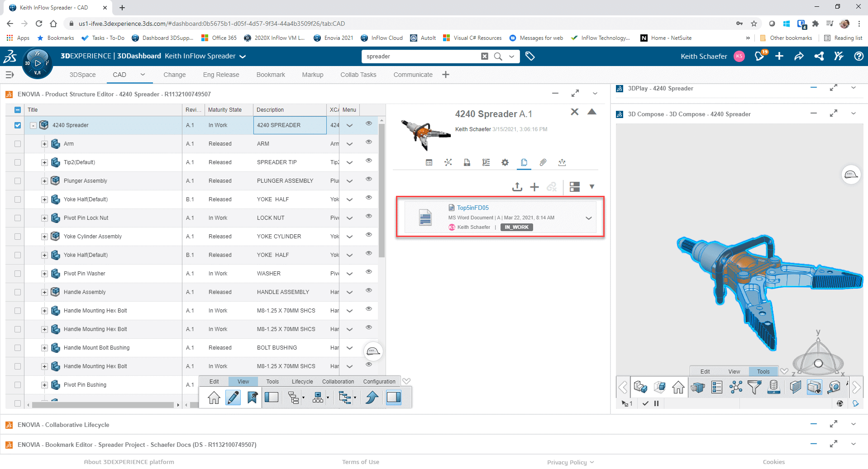Add a new document with the plus icon
Screen dimensions: 868x469
click(x=534, y=187)
